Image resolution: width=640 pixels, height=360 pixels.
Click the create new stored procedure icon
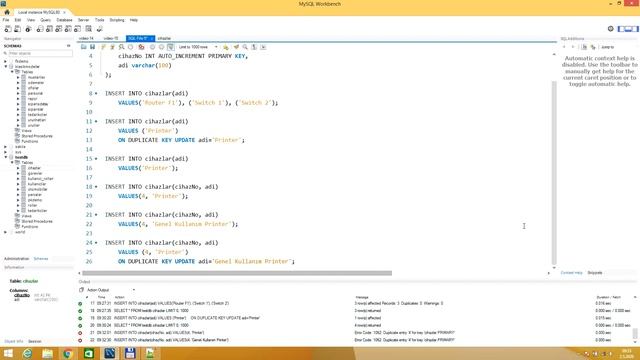(68, 29)
